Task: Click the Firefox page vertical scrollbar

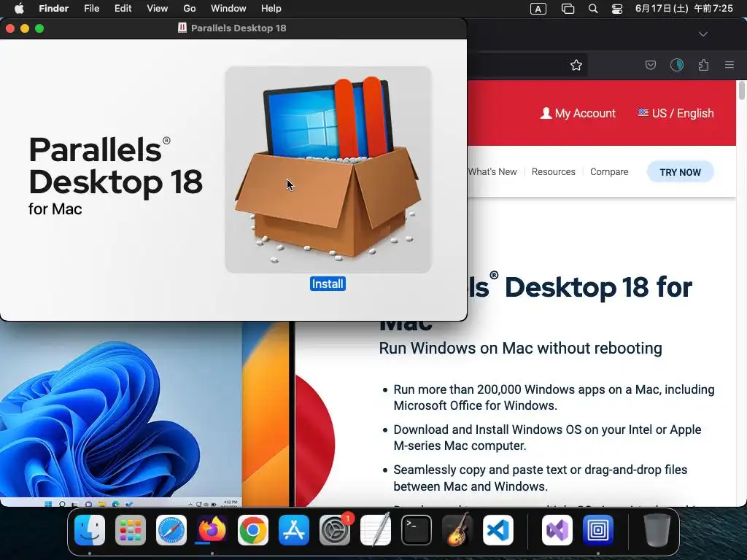Action: (741, 90)
